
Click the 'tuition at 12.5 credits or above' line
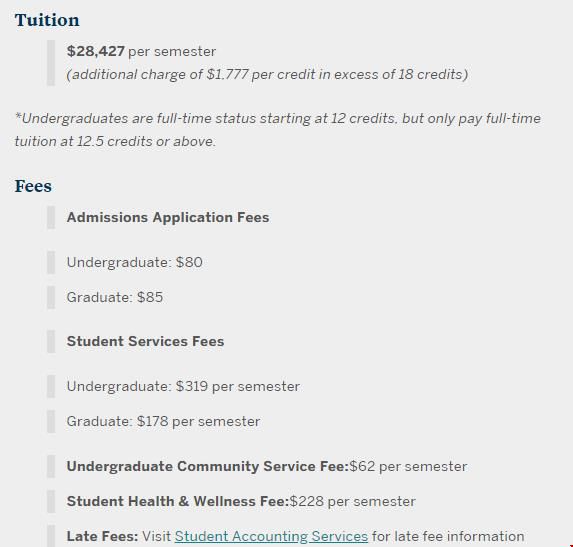115,141
